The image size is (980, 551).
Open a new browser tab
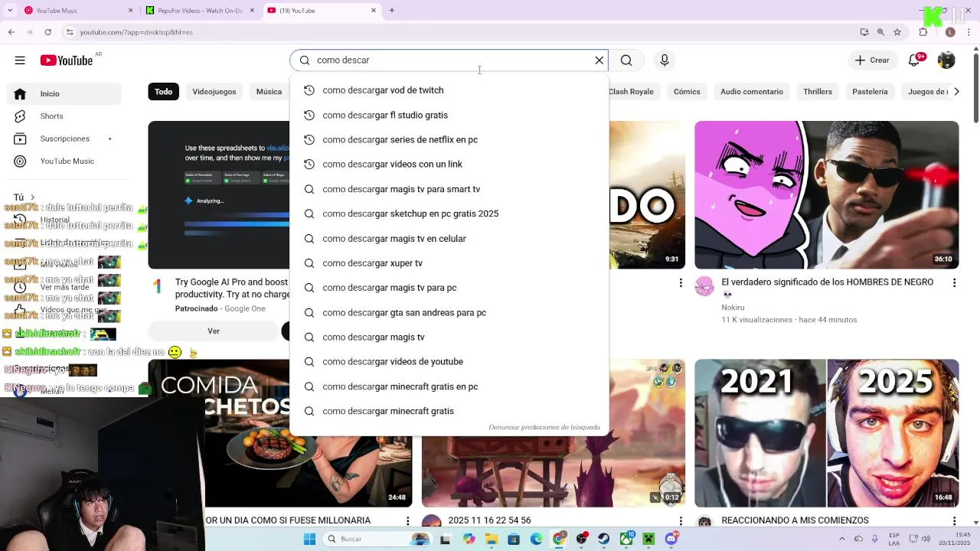392,11
